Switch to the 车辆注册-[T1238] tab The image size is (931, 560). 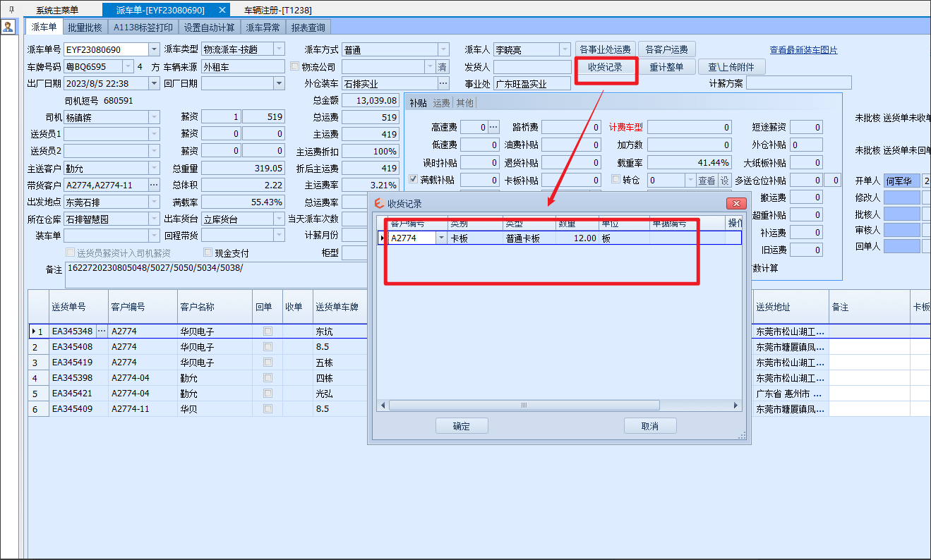(277, 10)
